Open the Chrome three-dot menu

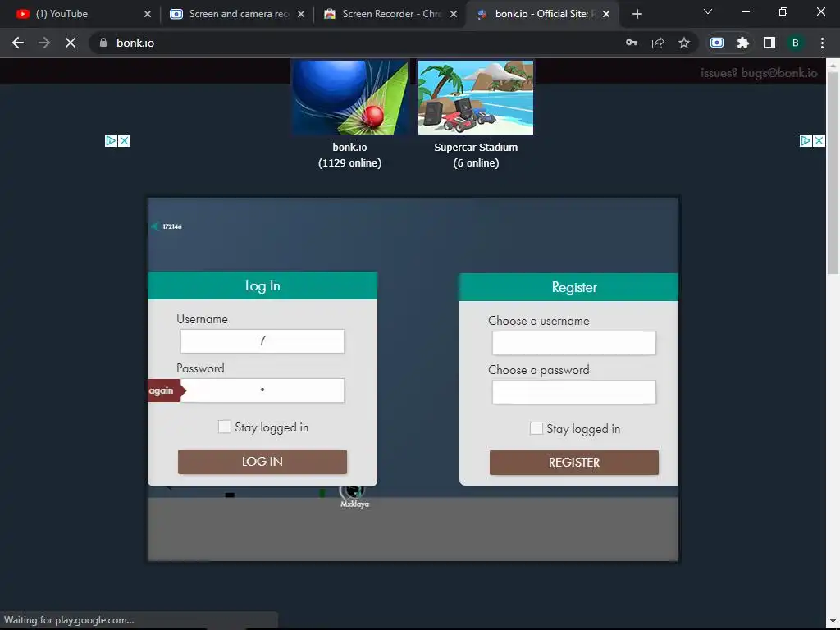[x=822, y=43]
